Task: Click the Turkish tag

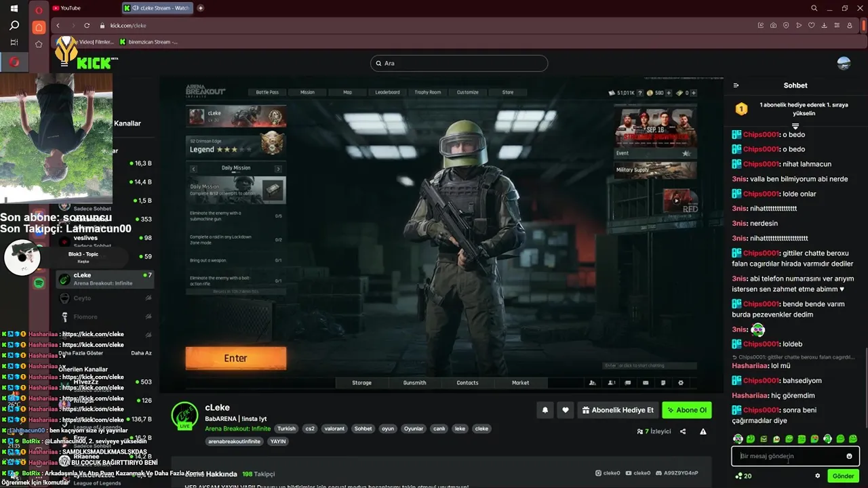Action: pos(286,428)
